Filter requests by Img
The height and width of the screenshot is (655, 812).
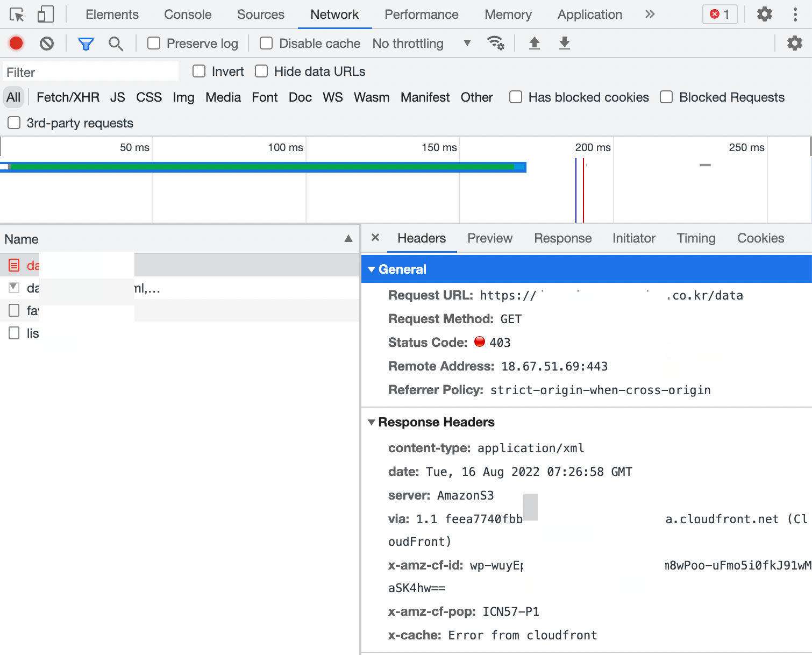(183, 97)
